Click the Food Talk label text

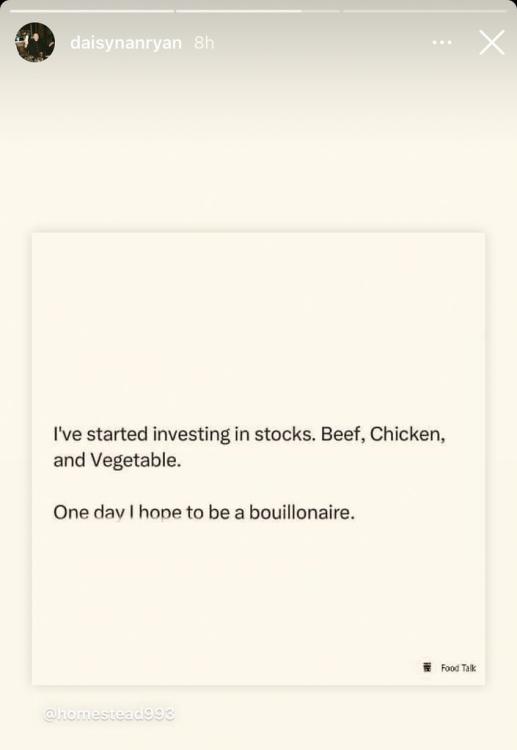tap(458, 668)
